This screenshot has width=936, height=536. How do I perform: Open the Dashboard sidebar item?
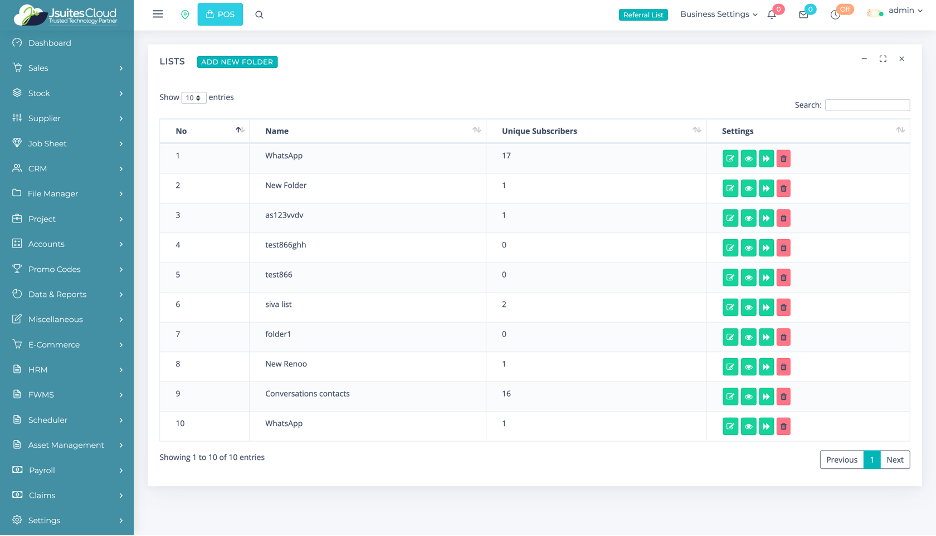coord(49,43)
